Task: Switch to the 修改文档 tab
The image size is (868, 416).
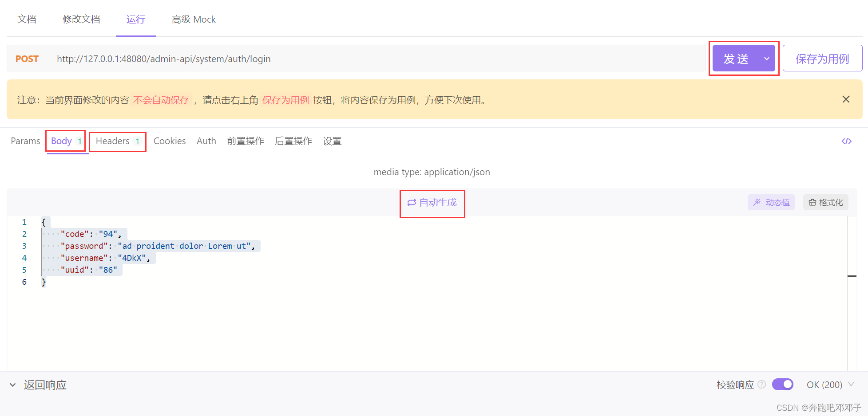Action: [81, 20]
